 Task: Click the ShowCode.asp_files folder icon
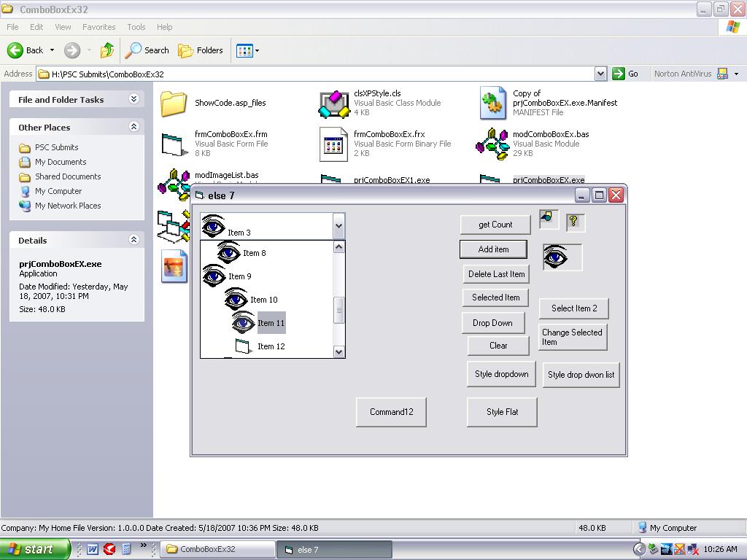tap(174, 104)
